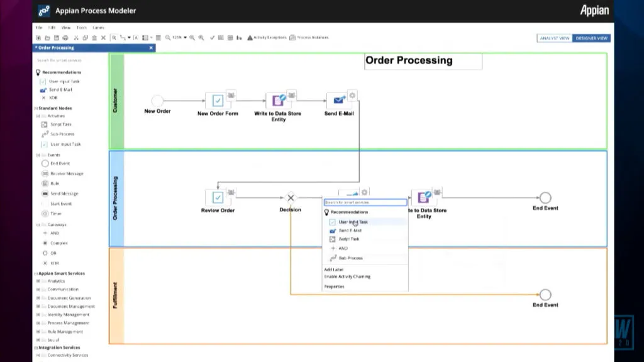Click the Save toolbar icon

(x=57, y=38)
